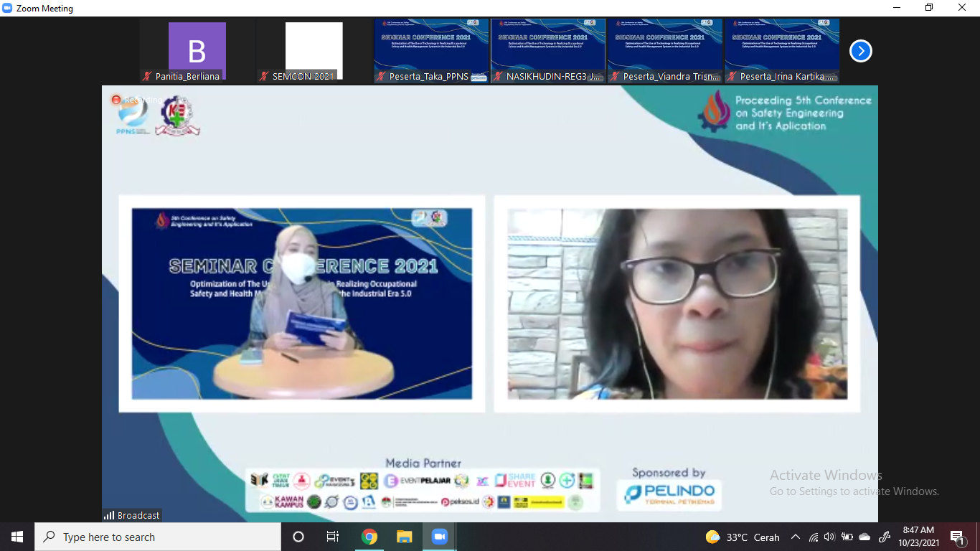Click the Zoom Meeting title bar icon
The image size is (980, 551).
point(7,9)
